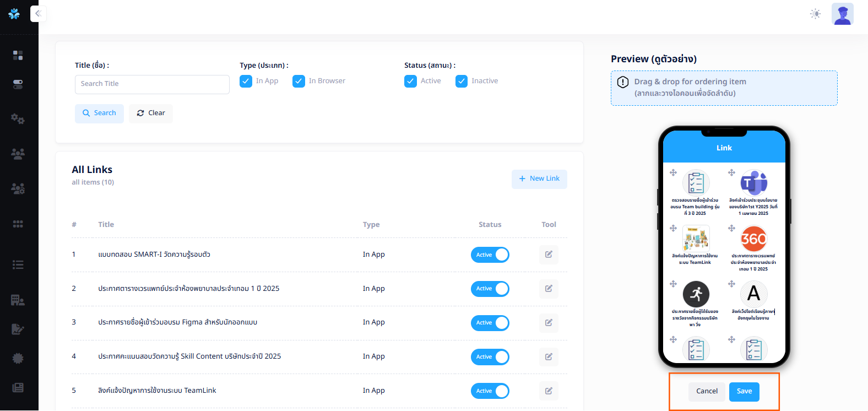Click the New Link button

539,179
